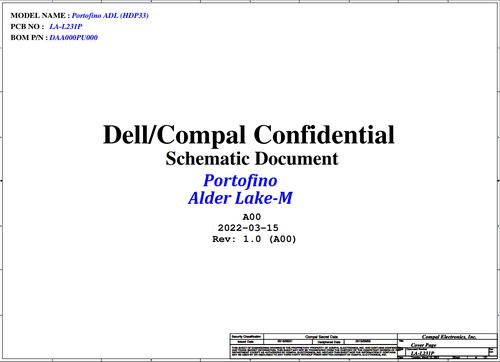Click the Cover Page title field
Image resolution: width=500 pixels, height=362 pixels.
(423, 345)
